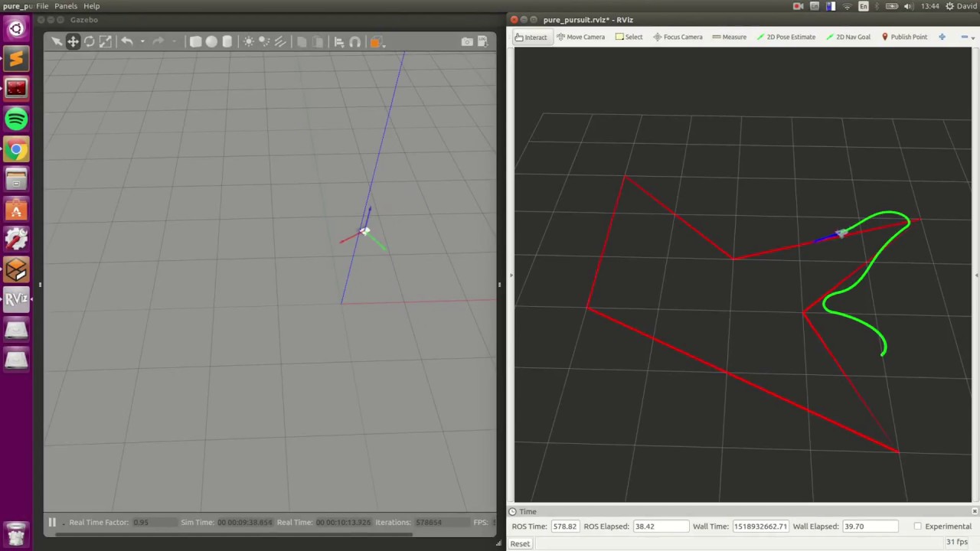The image size is (980, 551).
Task: Select the Interact tool in RViz
Action: click(x=531, y=37)
